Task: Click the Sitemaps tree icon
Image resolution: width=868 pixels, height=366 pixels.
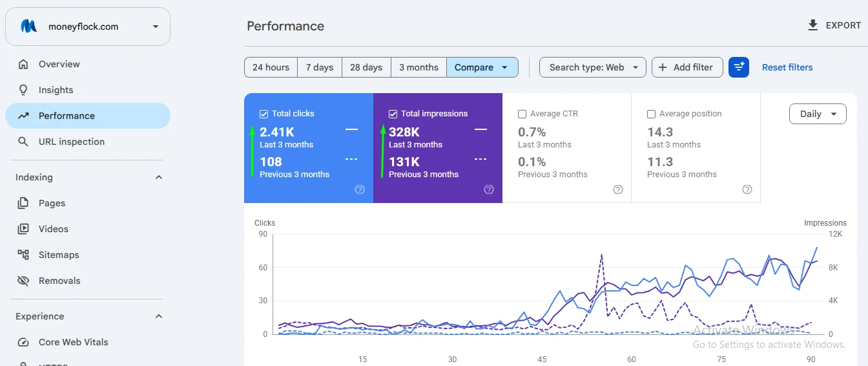Action: pos(23,255)
